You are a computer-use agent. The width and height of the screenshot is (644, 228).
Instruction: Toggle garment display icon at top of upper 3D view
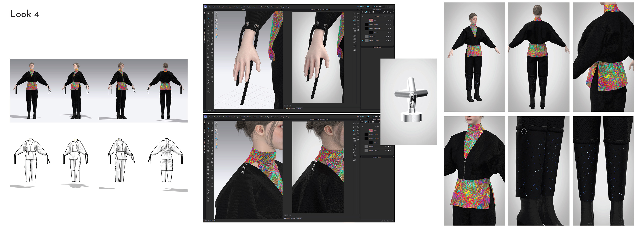[217, 13]
